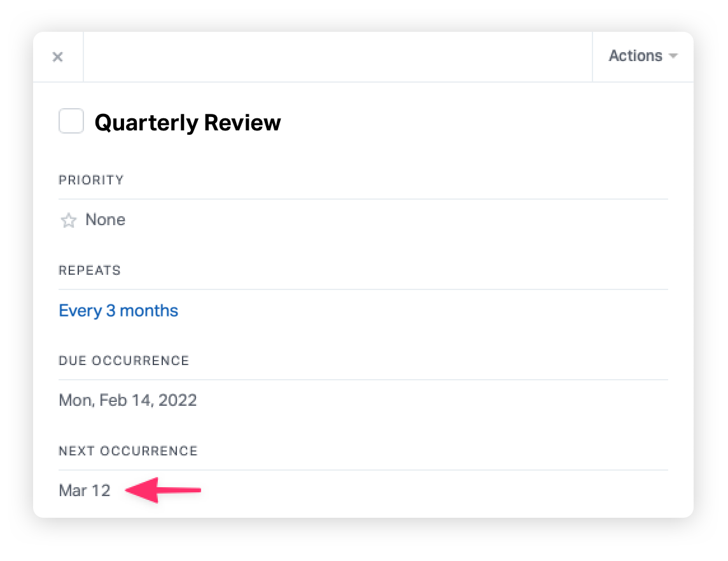Click the PRIORITY section heading

click(91, 180)
